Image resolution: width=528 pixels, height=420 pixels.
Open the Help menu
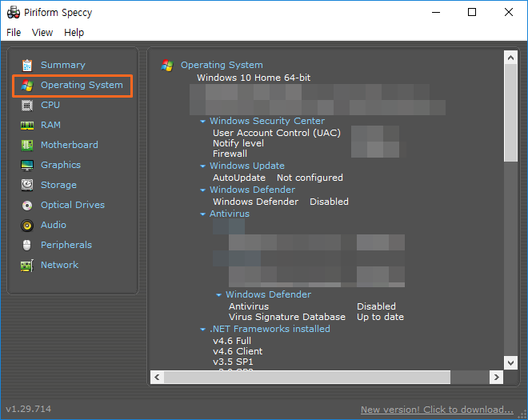click(74, 33)
